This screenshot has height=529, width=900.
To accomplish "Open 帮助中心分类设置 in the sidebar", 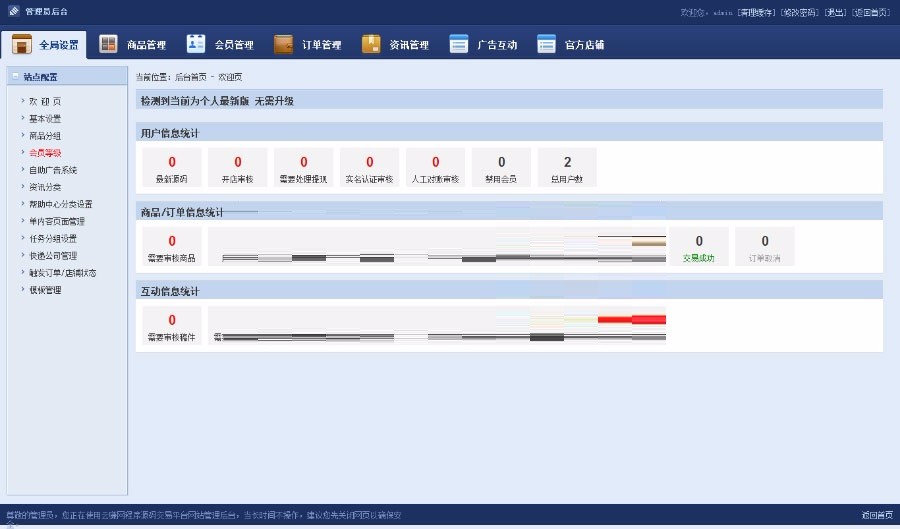I will tap(61, 204).
